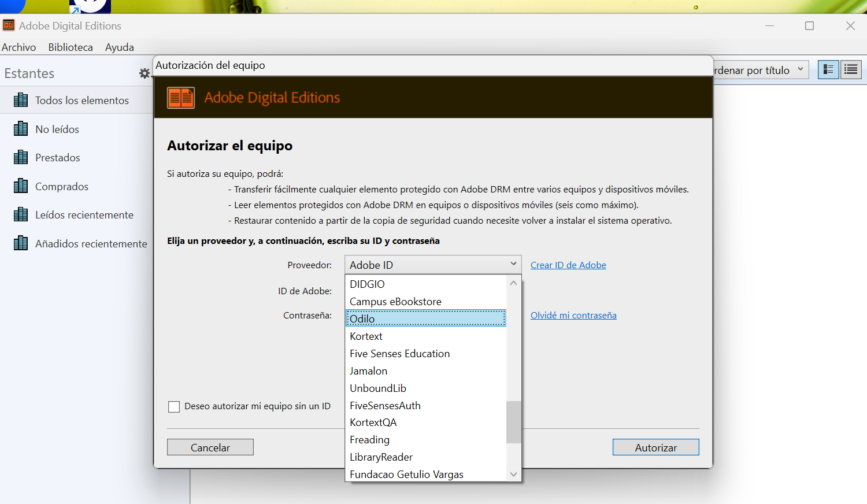Click the provider list scrollbar thumb
Image resolution: width=867 pixels, height=504 pixels.
click(x=513, y=422)
